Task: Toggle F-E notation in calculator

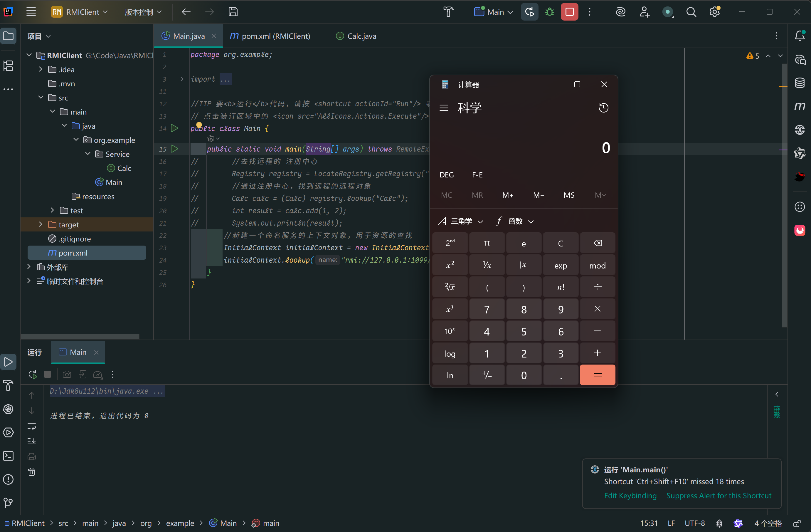Action: pyautogui.click(x=477, y=175)
